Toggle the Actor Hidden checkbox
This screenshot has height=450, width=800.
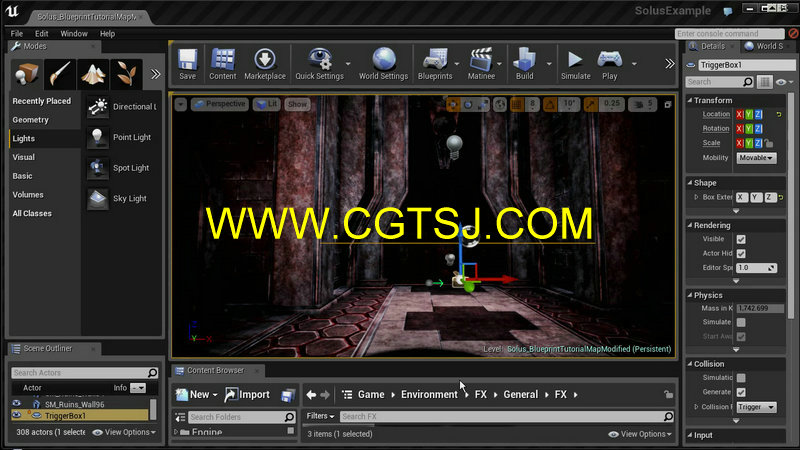click(741, 254)
